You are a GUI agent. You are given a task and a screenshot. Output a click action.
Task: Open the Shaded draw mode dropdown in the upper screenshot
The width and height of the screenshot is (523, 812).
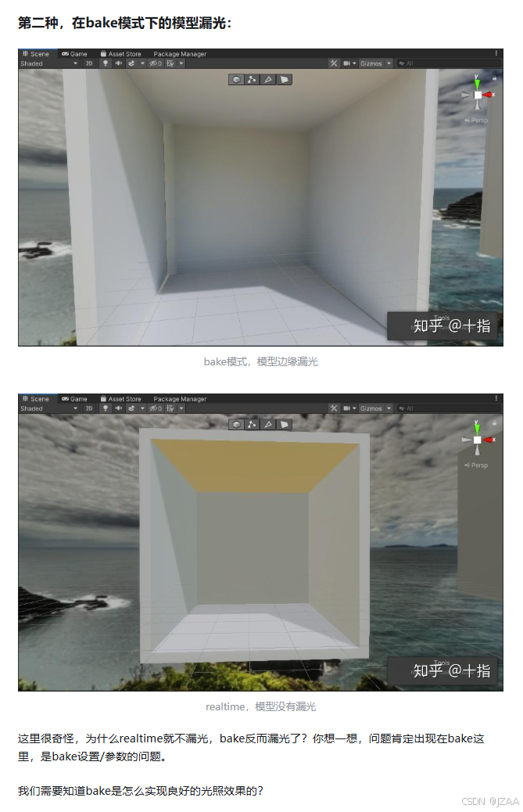pos(49,63)
